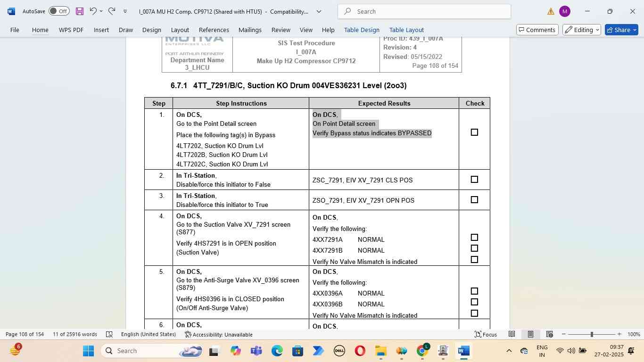Click the ENG IN language indicator

542,351
